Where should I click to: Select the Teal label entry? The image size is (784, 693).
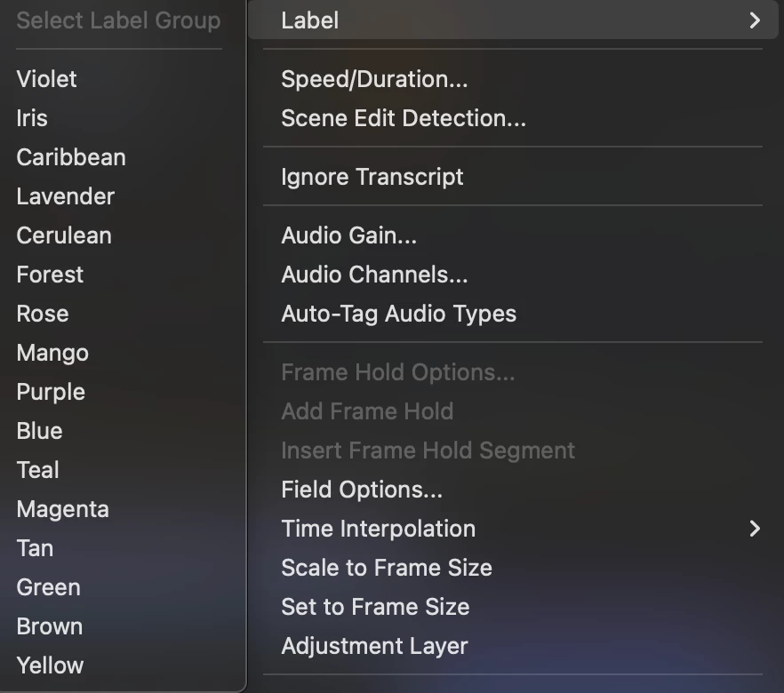(37, 470)
